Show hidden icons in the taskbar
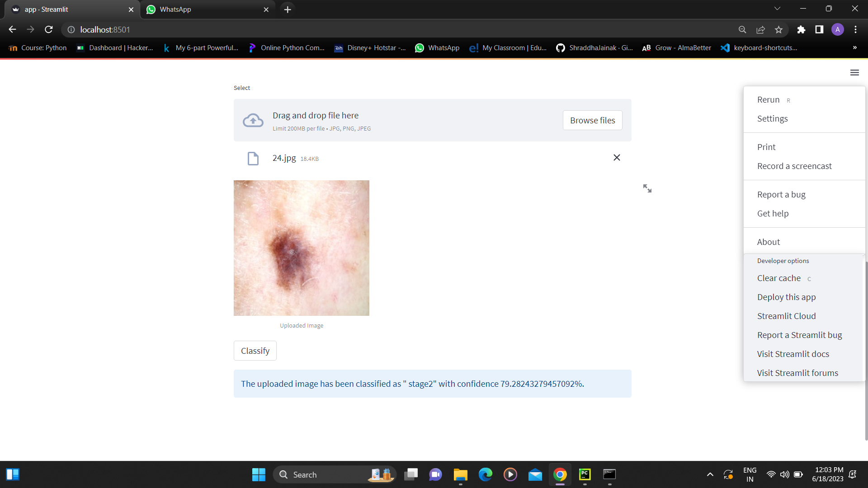The height and width of the screenshot is (488, 868). tap(710, 474)
